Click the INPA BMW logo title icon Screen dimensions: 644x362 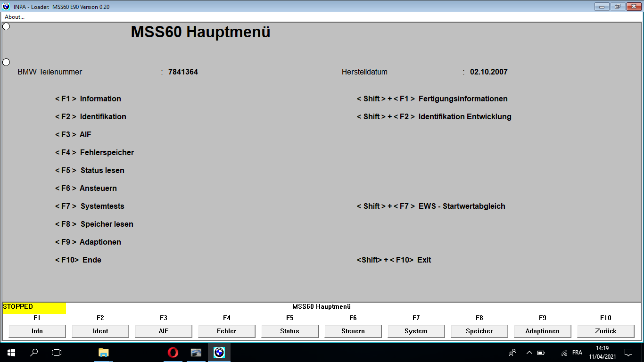[x=6, y=7]
